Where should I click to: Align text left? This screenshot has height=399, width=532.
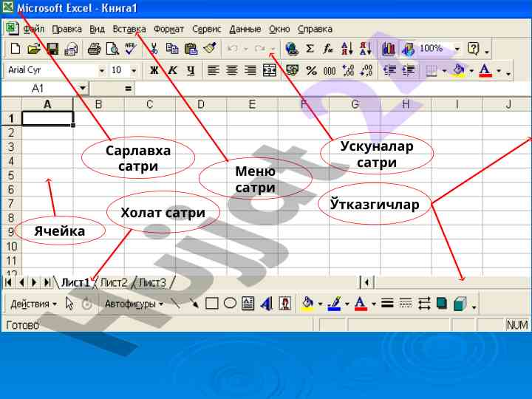[x=213, y=71]
